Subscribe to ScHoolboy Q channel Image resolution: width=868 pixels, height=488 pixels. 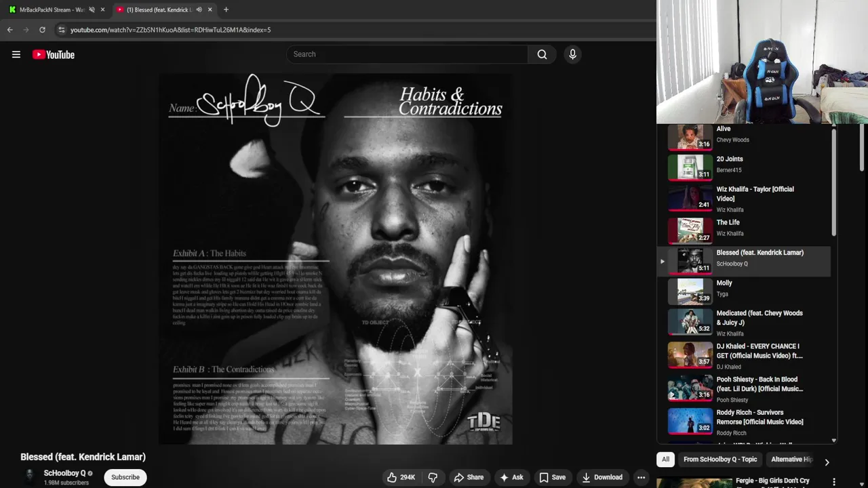click(x=125, y=477)
